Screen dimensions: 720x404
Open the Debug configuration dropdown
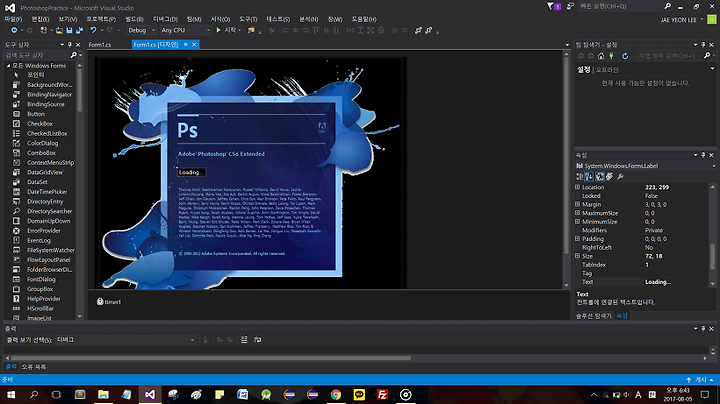(141, 30)
